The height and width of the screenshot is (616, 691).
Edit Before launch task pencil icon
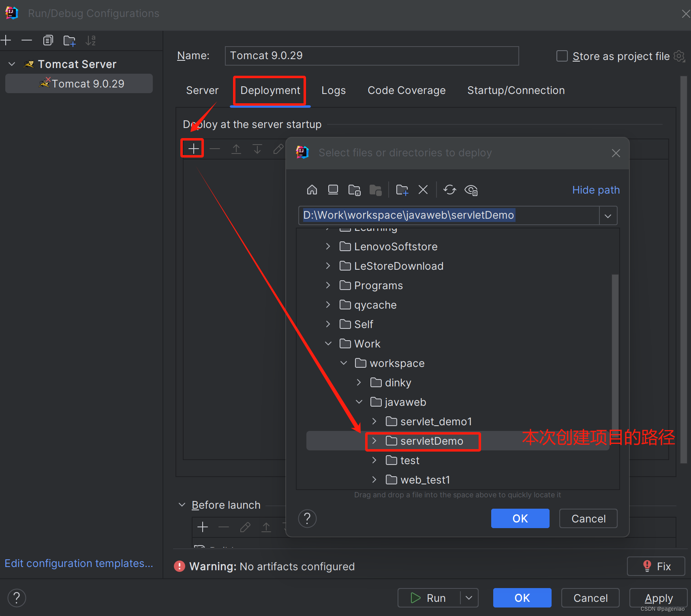click(x=245, y=527)
